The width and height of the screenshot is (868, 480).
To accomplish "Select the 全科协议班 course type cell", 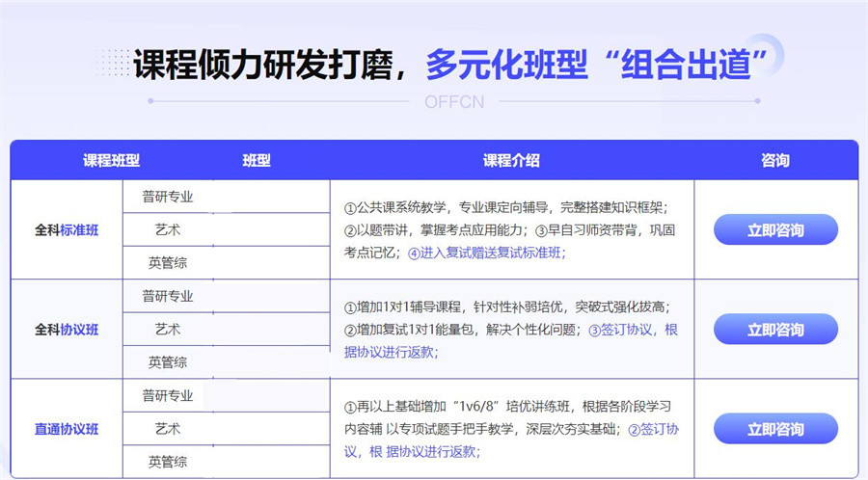I will [67, 329].
